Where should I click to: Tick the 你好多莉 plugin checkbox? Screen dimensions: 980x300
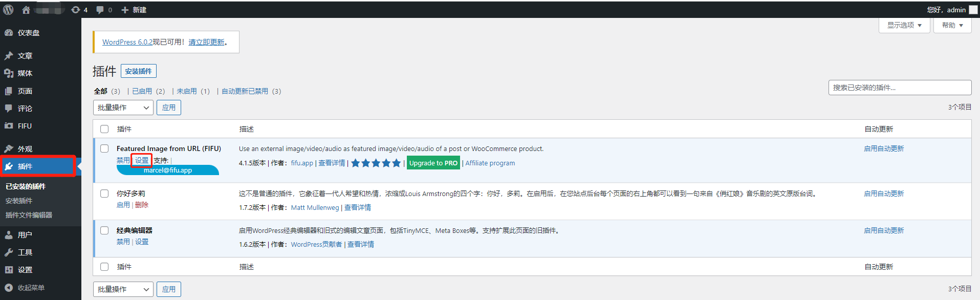(x=104, y=194)
